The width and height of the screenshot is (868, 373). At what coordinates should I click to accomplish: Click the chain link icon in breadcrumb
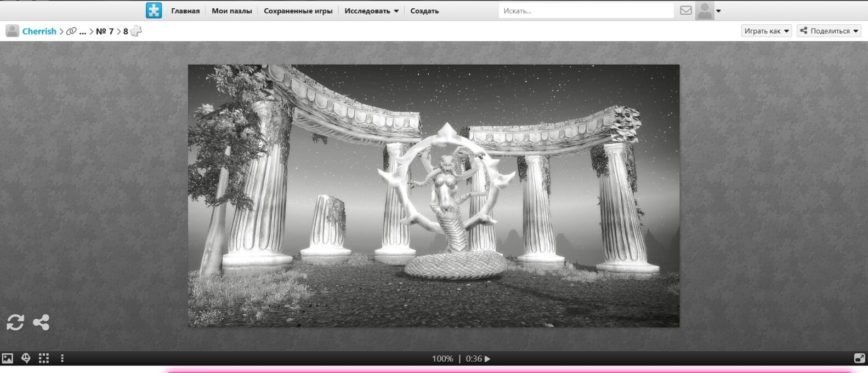point(71,31)
